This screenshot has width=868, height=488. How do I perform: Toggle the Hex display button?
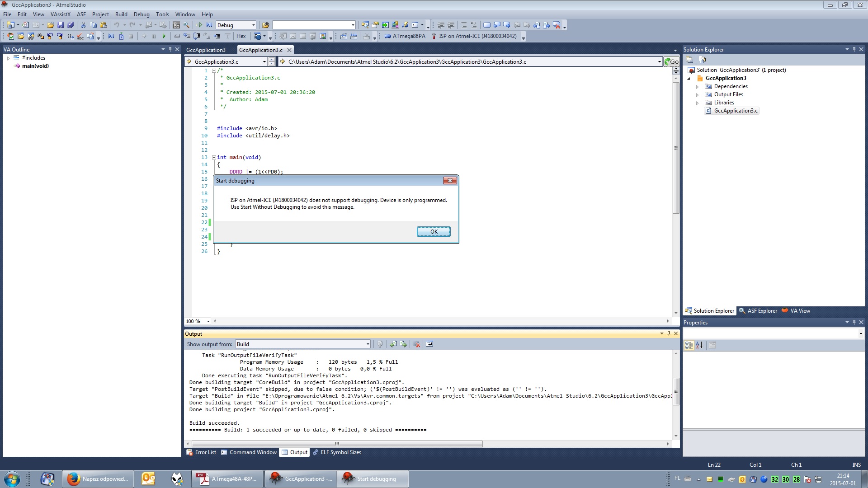(x=241, y=36)
